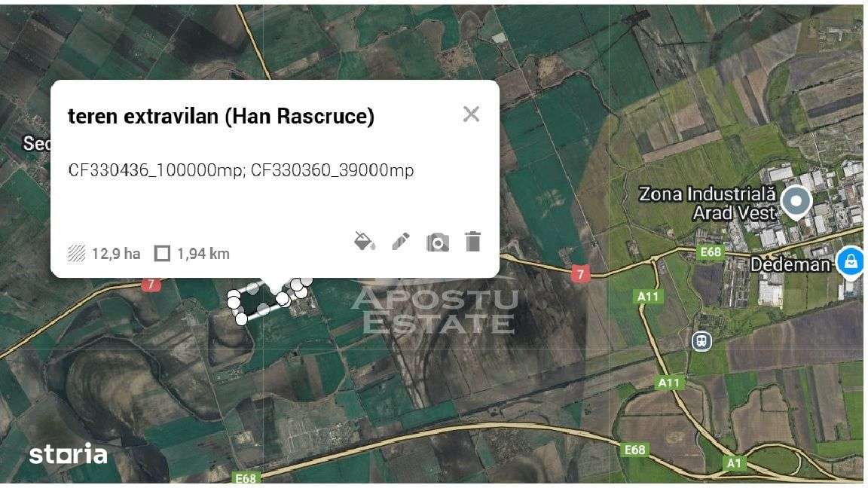Select the train station marker icon
The image size is (868, 488).
[x=701, y=340]
